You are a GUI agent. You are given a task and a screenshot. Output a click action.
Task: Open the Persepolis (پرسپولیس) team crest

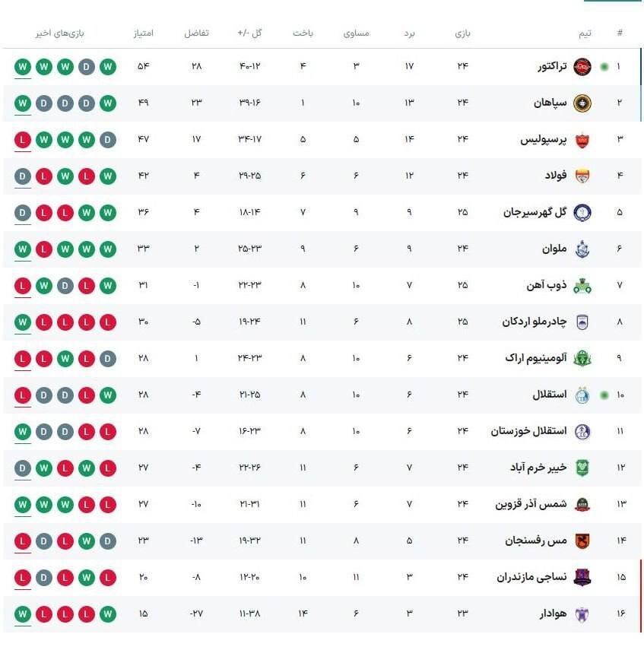(x=582, y=140)
